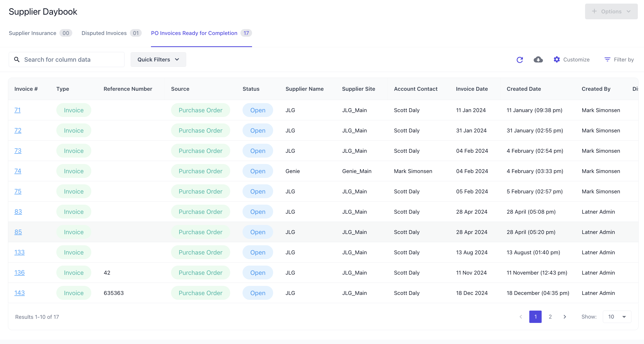Click the plus icon in Options

[594, 11]
